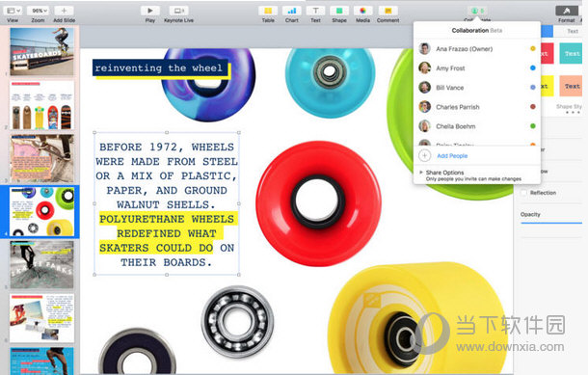Adjust the Opacity slider
This screenshot has width=588, height=375.
tap(551, 223)
